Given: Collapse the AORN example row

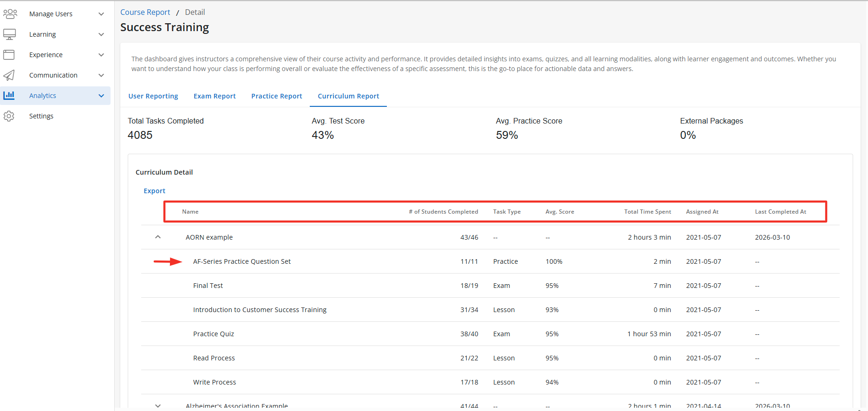Looking at the screenshot, I should [158, 237].
